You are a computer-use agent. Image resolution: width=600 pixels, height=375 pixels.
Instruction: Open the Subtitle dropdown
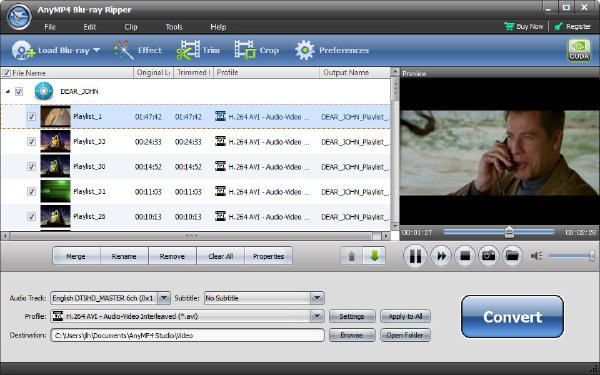(317, 298)
